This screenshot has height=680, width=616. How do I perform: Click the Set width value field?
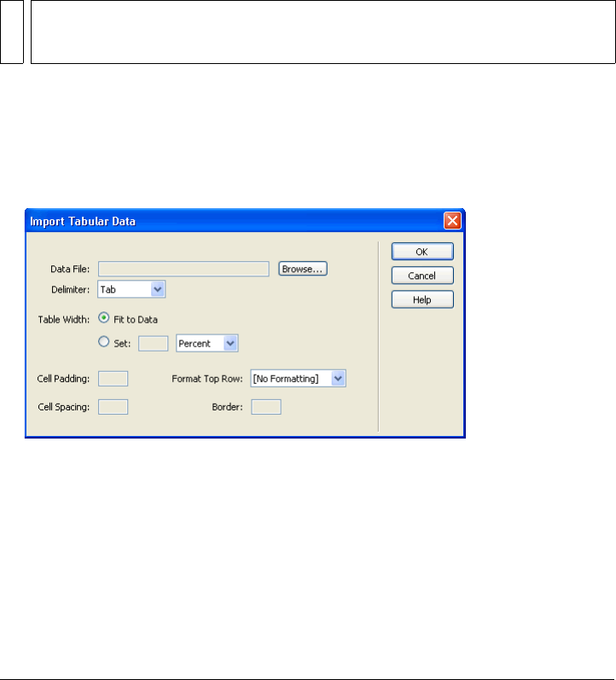click(x=153, y=344)
